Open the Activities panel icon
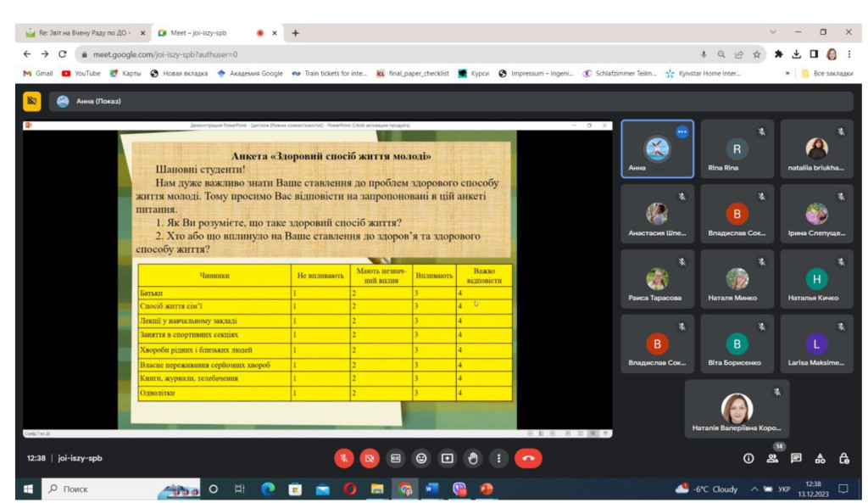 (x=820, y=458)
